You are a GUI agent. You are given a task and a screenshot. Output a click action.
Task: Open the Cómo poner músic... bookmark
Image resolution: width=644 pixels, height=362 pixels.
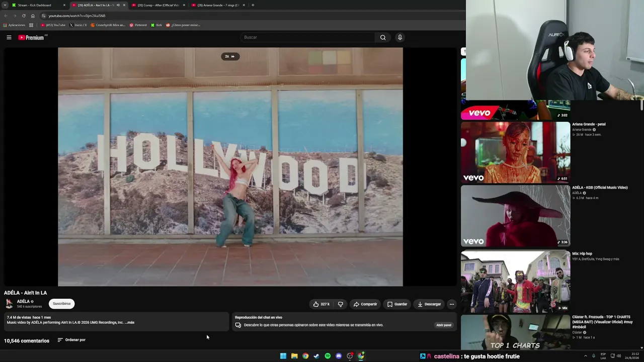click(x=183, y=25)
